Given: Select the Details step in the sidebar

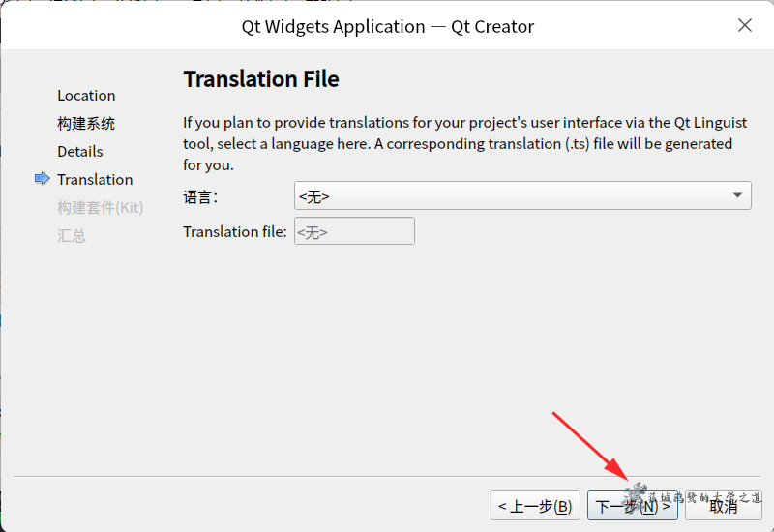Looking at the screenshot, I should point(80,152).
